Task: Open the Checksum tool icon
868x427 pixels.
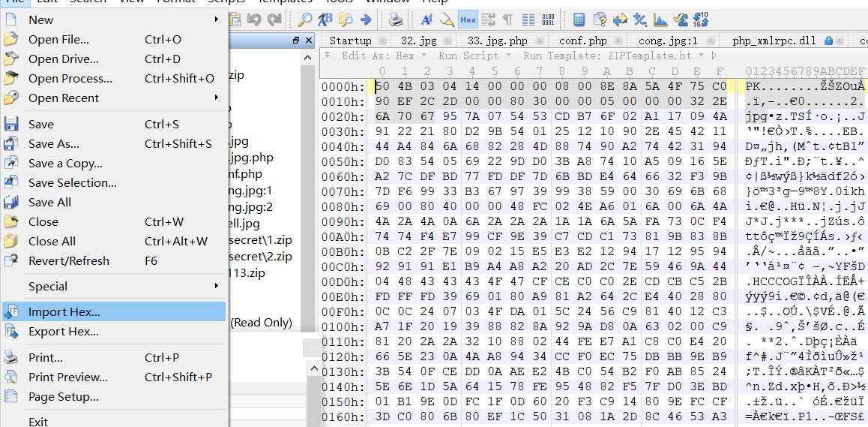Action: coord(681,20)
